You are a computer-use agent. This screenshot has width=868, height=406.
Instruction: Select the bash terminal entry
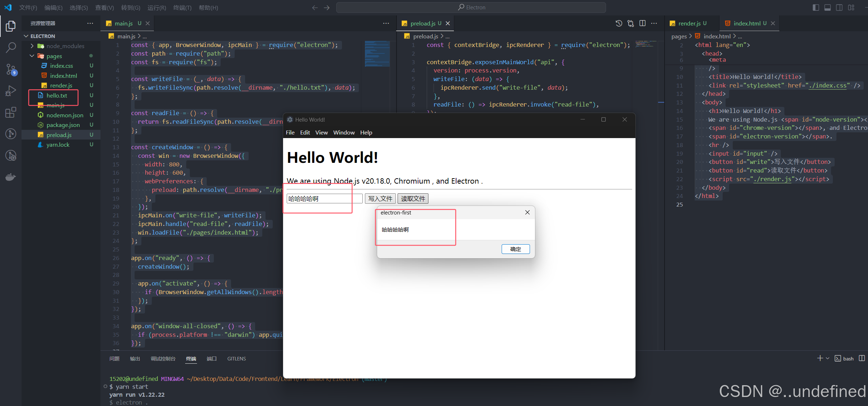coord(844,358)
